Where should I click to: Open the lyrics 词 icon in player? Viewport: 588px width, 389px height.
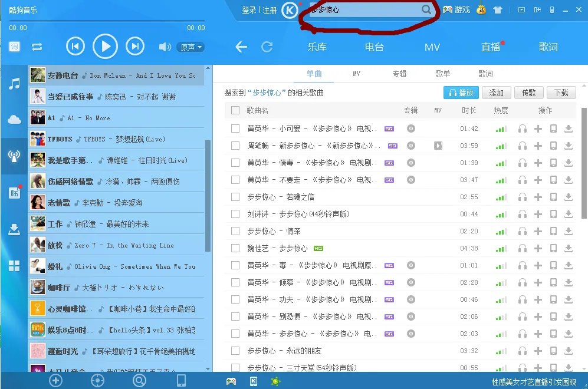click(14, 47)
